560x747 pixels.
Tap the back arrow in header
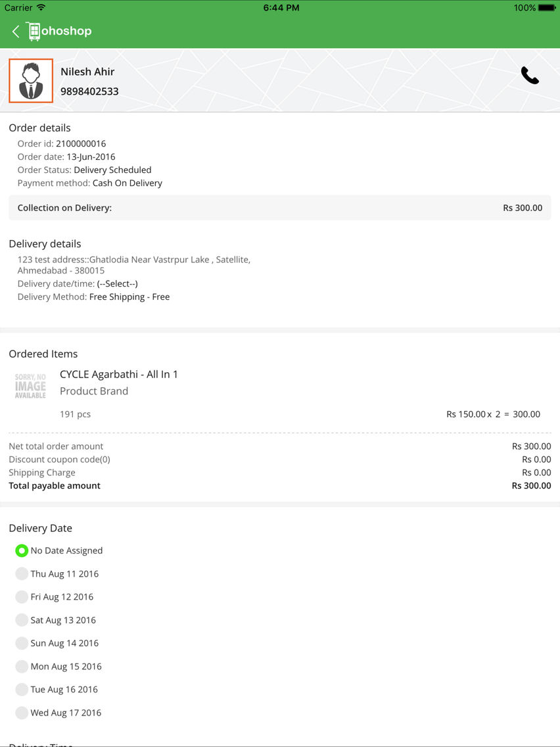tap(16, 32)
